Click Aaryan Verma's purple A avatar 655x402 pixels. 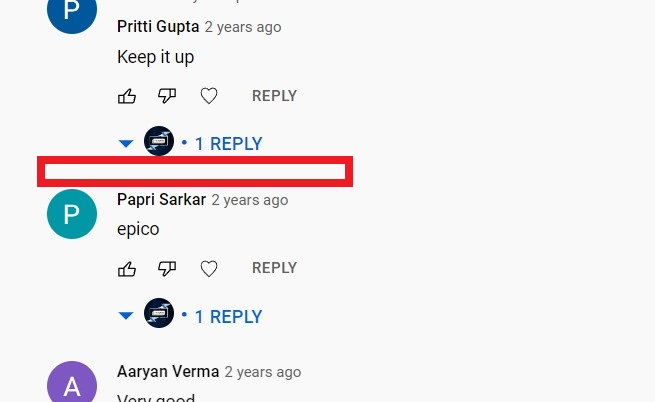tap(72, 382)
